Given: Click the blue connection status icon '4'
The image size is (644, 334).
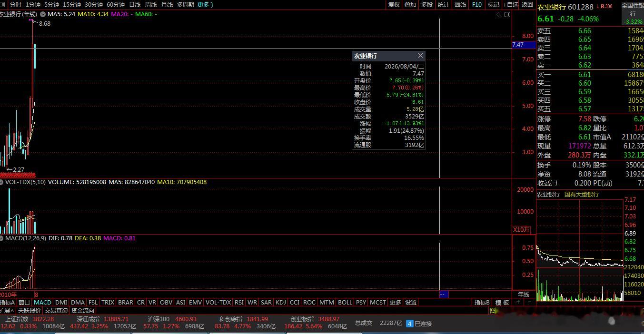Looking at the screenshot, I should tap(409, 324).
